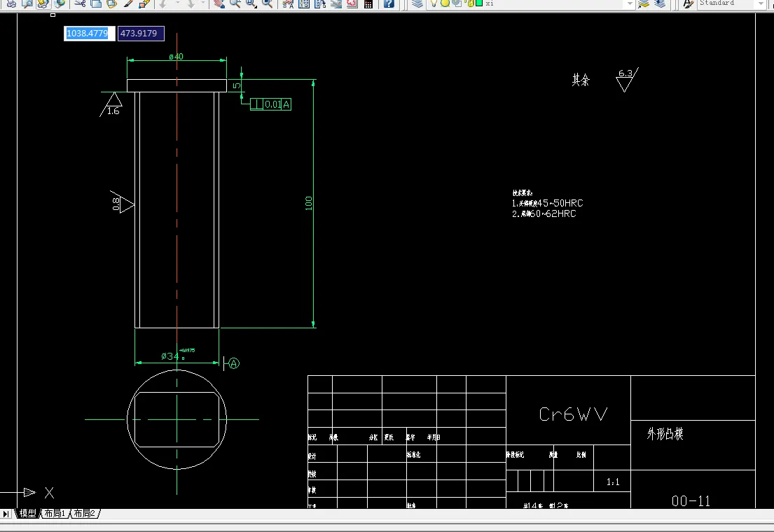Select the ø34 dimension text
Image resolution: width=774 pixels, height=532 pixels.
(178, 355)
